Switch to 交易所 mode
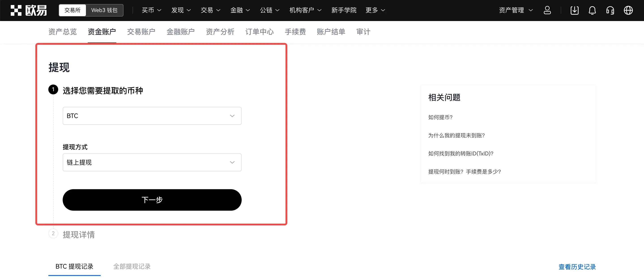This screenshot has width=644, height=280. [72, 10]
